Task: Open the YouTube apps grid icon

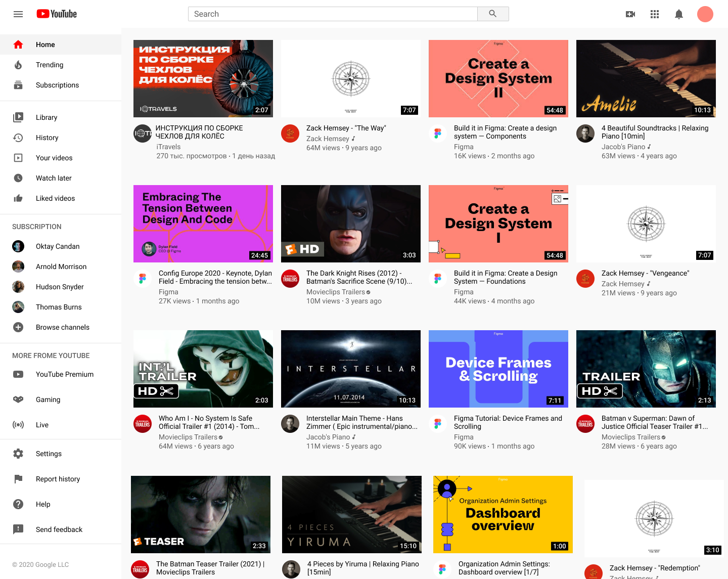Action: pos(655,14)
